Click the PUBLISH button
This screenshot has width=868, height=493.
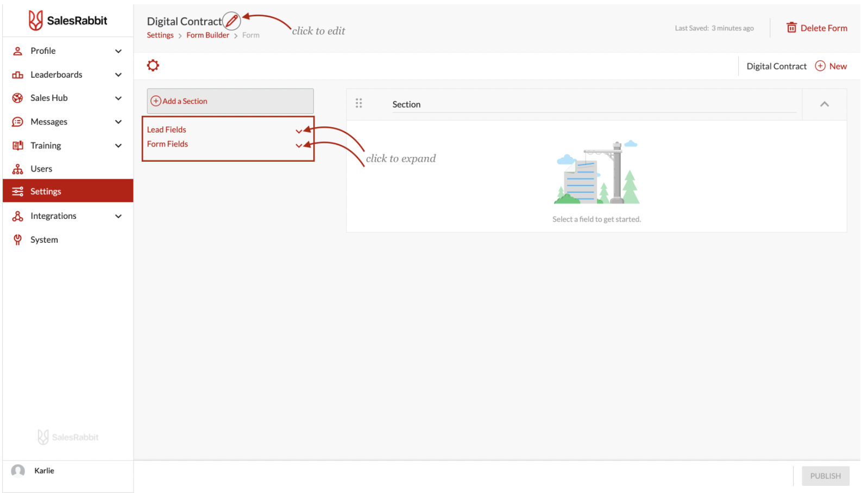825,476
